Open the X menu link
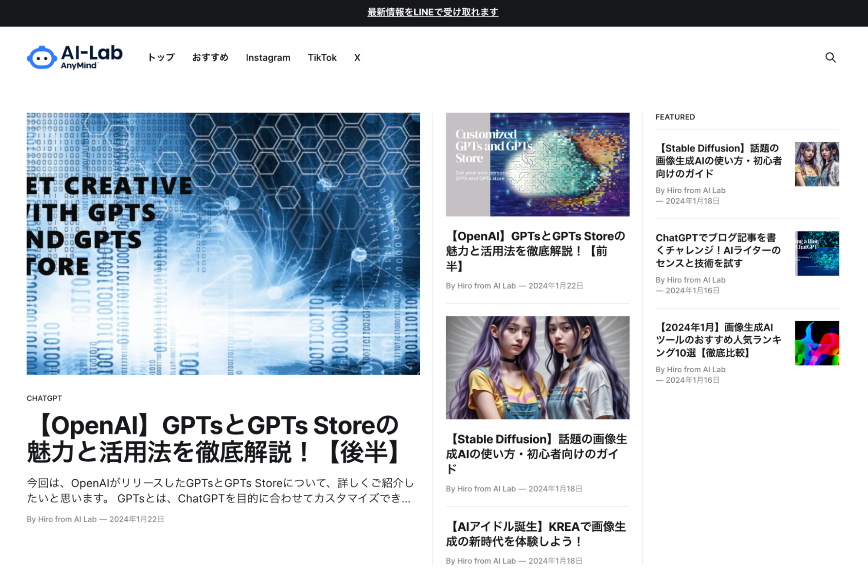868x588 pixels. point(357,57)
